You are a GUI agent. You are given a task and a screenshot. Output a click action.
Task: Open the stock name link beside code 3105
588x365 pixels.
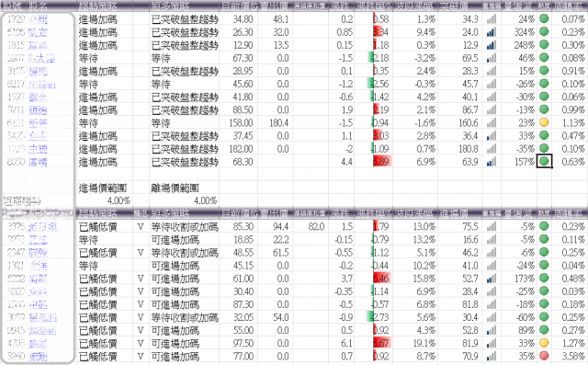click(x=38, y=72)
